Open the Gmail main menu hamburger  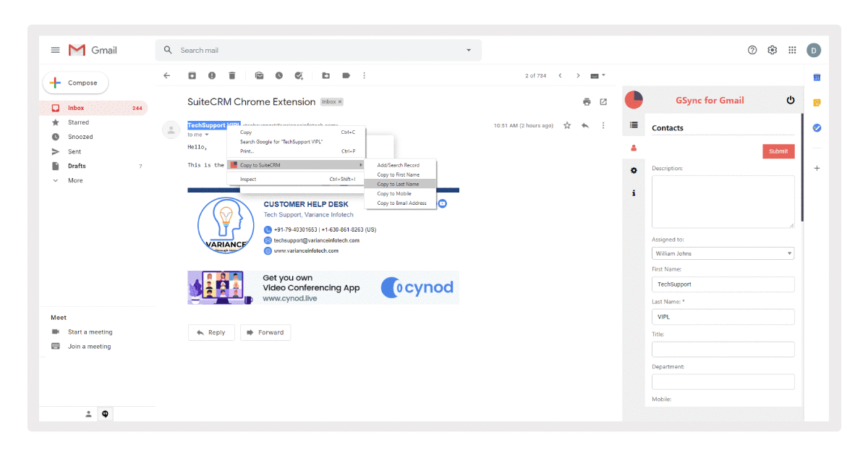(x=55, y=50)
